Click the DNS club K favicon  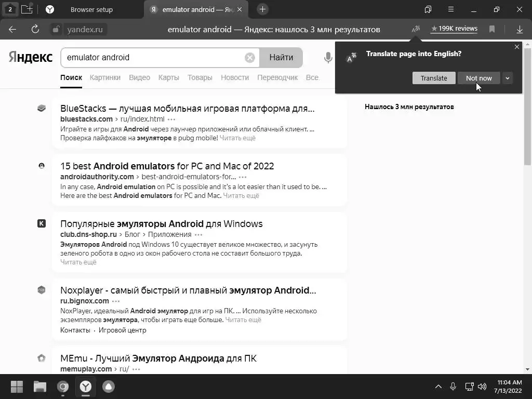tap(42, 223)
